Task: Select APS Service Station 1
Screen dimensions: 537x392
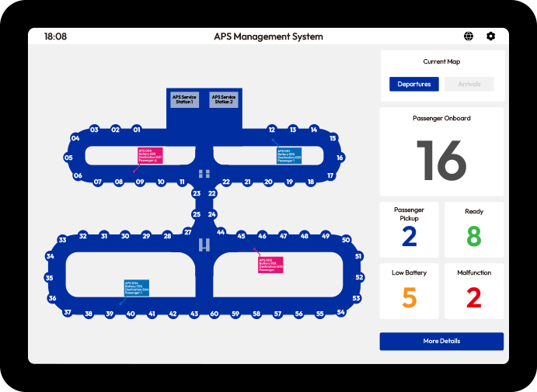Action: click(x=185, y=99)
